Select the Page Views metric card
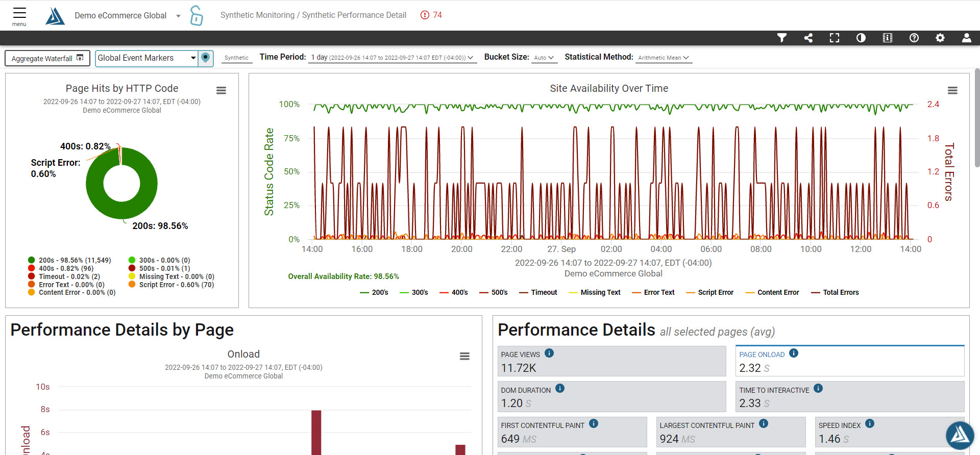This screenshot has height=455, width=980. tap(611, 361)
